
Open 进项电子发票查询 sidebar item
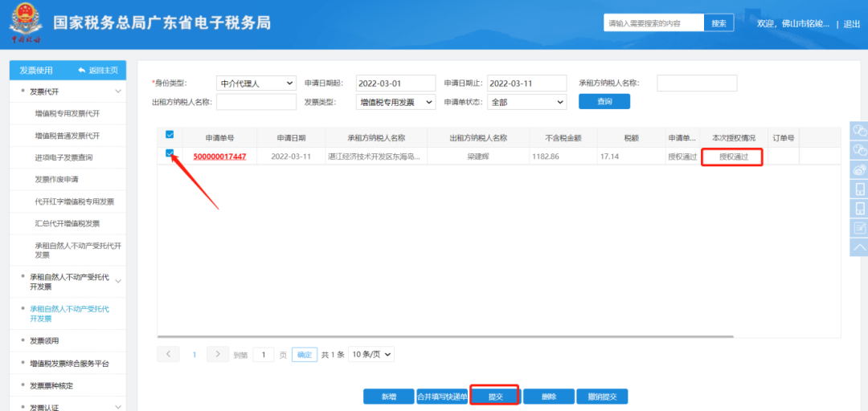[x=63, y=157]
